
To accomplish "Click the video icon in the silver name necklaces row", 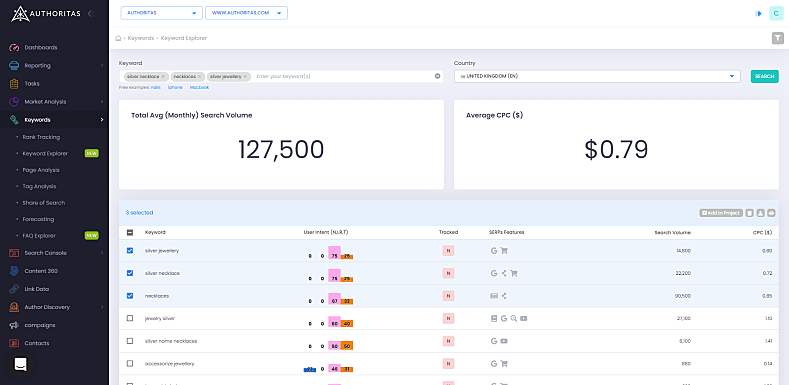I will coord(504,341).
